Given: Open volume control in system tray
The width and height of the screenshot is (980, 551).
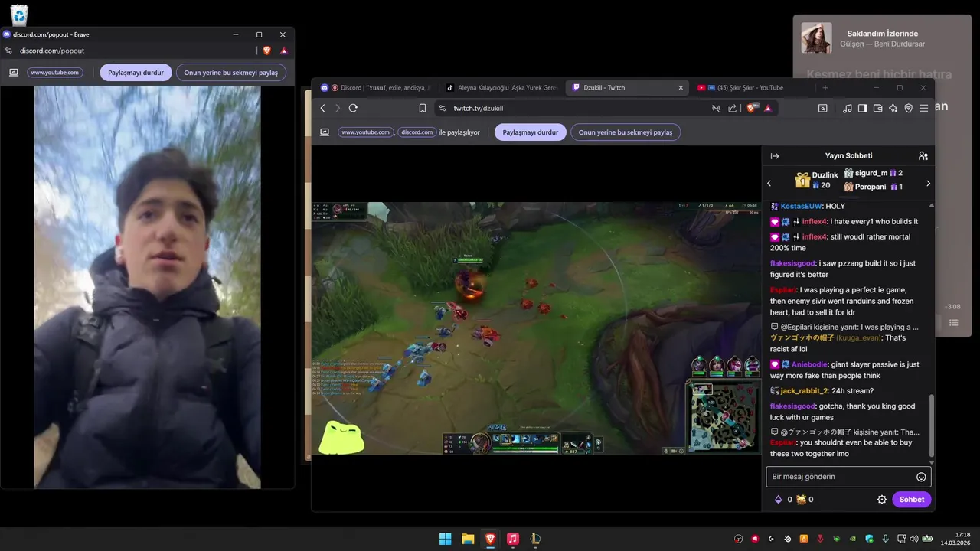Looking at the screenshot, I should pyautogui.click(x=914, y=539).
